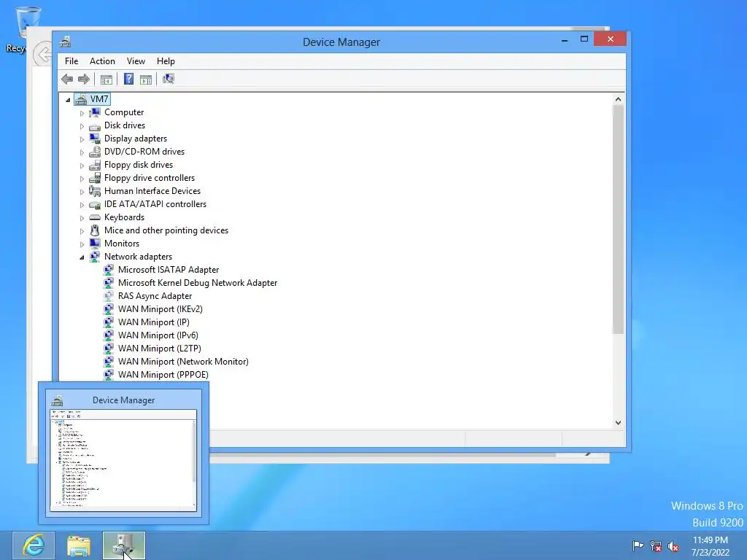This screenshot has height=560, width=747.
Task: Click the Display adapters category icon
Action: point(95,139)
